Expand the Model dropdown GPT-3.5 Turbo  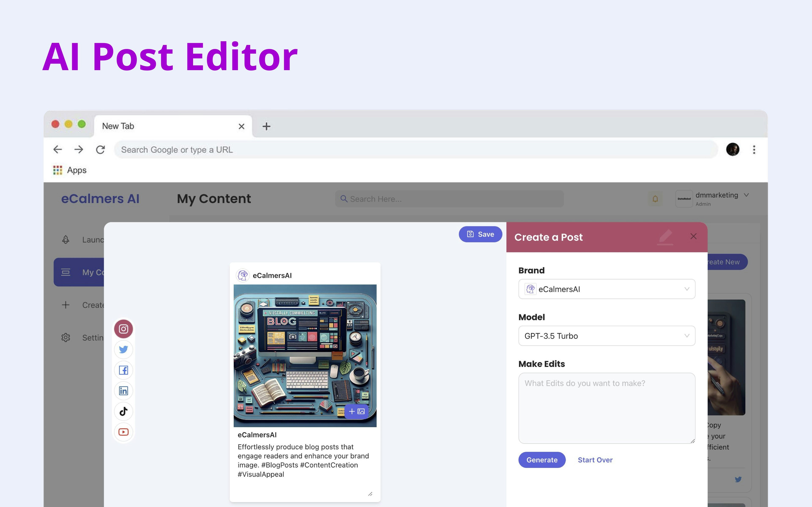click(606, 336)
